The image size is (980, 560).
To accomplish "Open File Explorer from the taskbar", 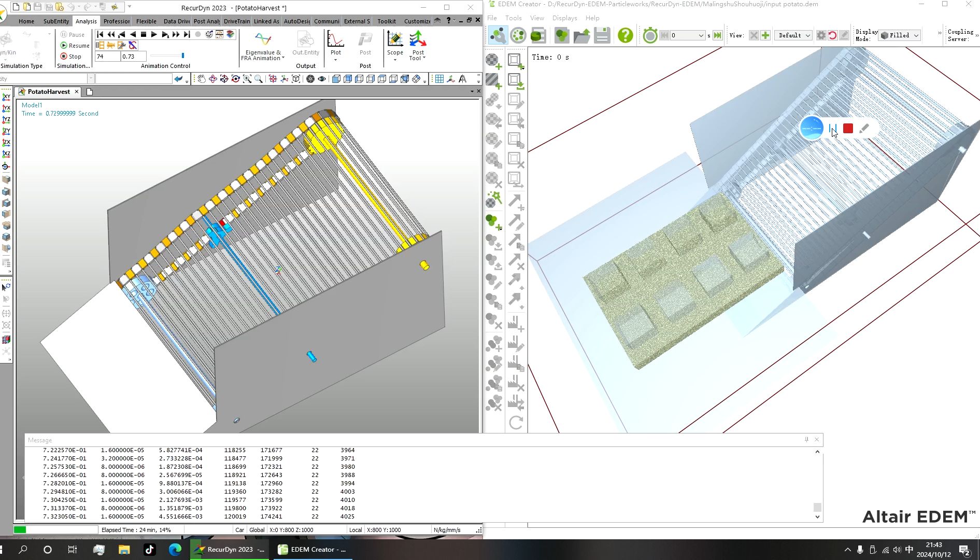I will click(x=124, y=550).
